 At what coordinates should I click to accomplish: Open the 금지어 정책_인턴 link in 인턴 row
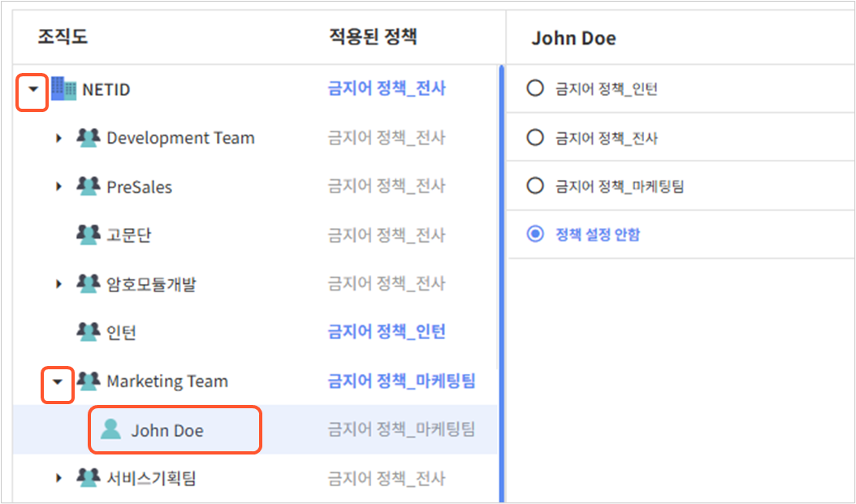(387, 331)
